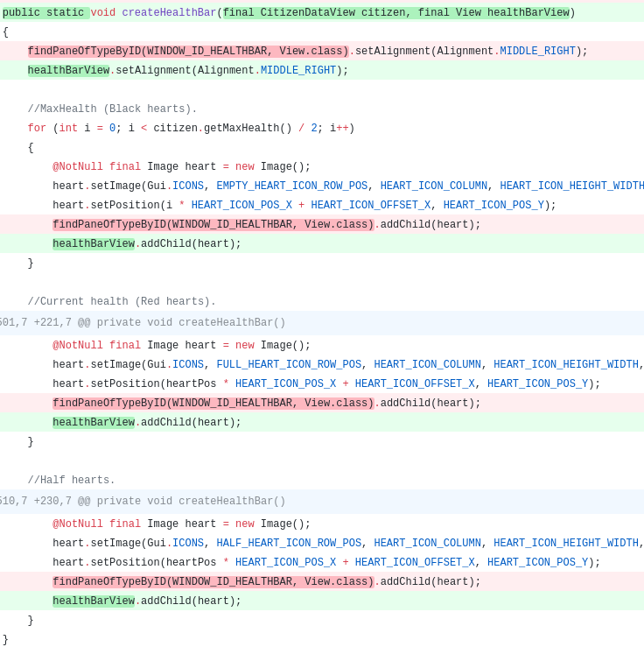The image size is (644, 647).
Task: Click the '//MaxHealth (Black hearts).' comment
Action: click(112, 109)
